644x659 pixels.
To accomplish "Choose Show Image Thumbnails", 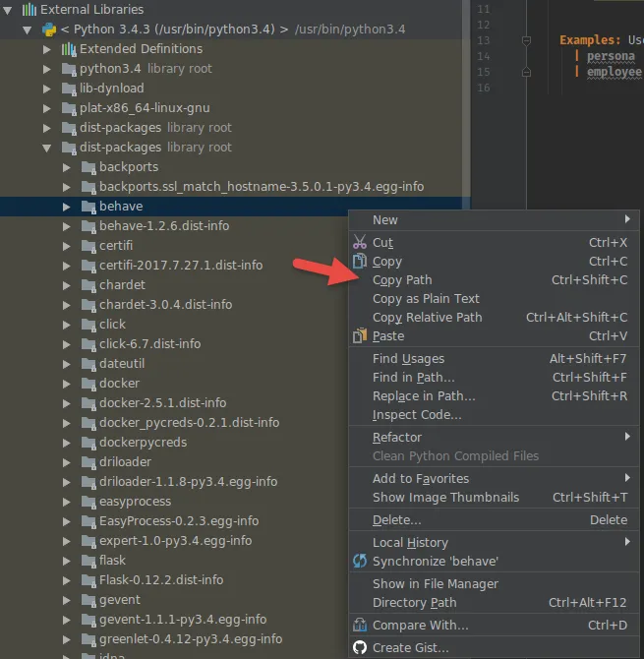I will (x=494, y=497).
